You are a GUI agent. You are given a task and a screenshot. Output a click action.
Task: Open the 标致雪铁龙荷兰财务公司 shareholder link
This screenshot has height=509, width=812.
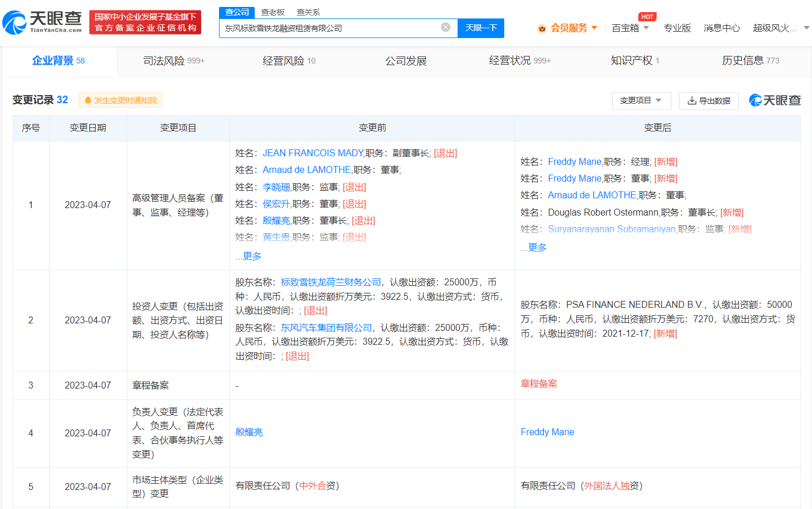click(x=331, y=282)
